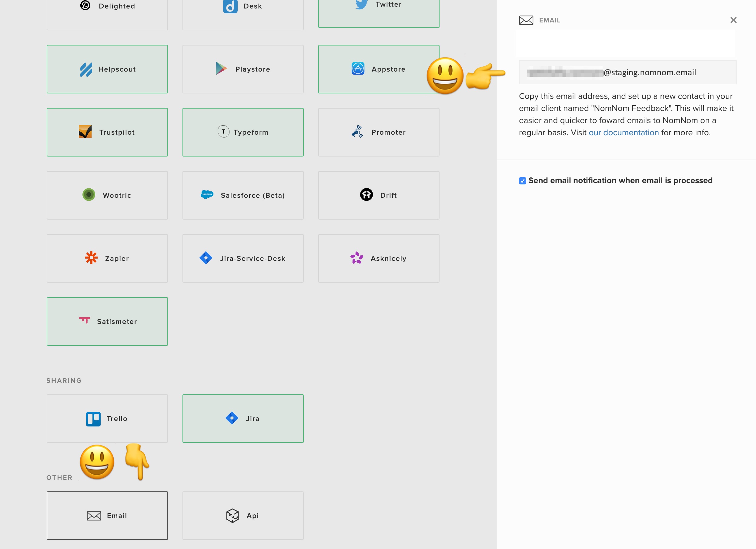756x549 pixels.
Task: Select the Drift integration
Action: (x=379, y=195)
